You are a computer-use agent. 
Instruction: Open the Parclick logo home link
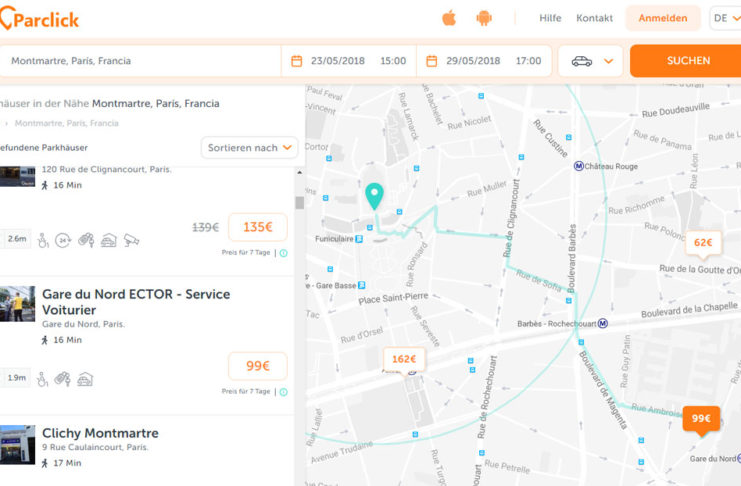coord(40,19)
